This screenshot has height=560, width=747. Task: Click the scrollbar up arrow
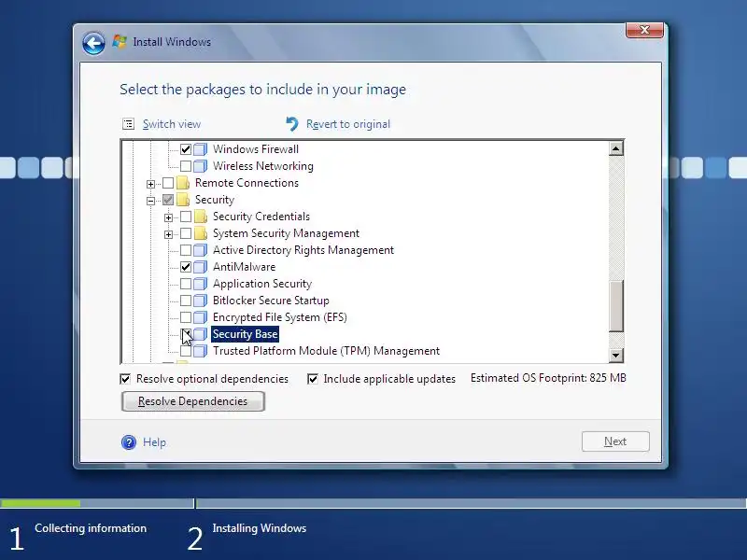(616, 148)
